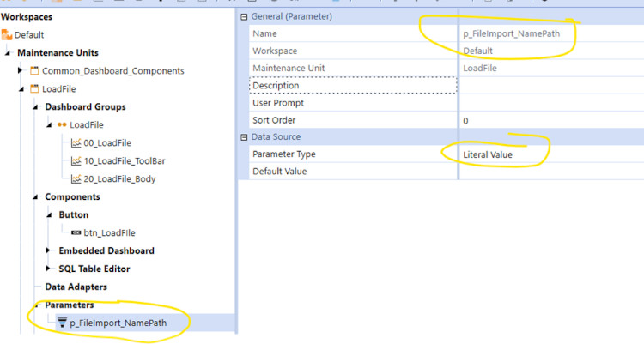Open the Parameter Type Literal Value dropdown

tap(550, 154)
